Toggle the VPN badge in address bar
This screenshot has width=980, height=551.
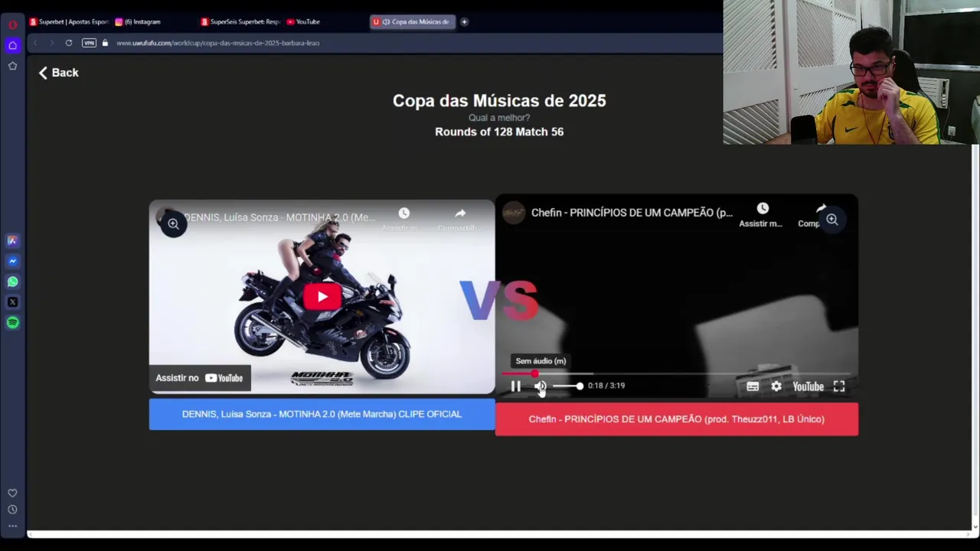coord(89,43)
